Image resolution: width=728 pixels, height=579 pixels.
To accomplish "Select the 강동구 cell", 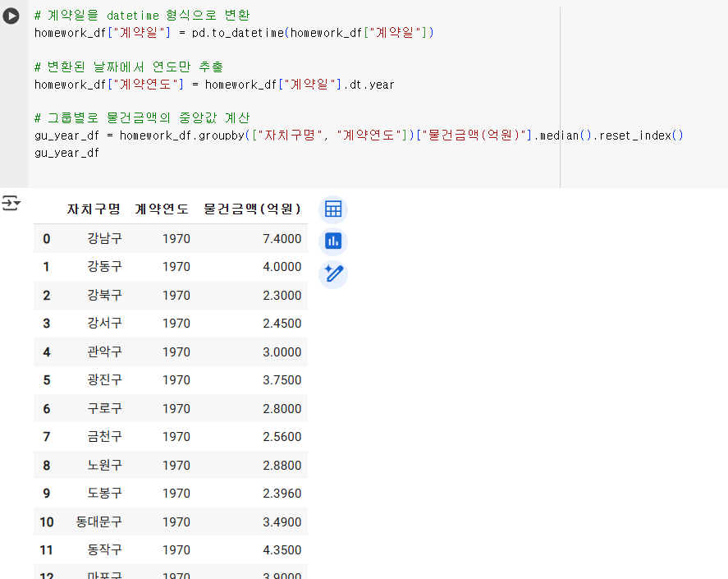I will [104, 266].
